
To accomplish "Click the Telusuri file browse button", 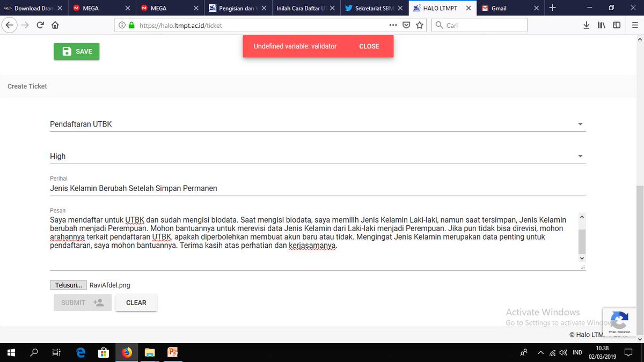I will click(x=69, y=285).
